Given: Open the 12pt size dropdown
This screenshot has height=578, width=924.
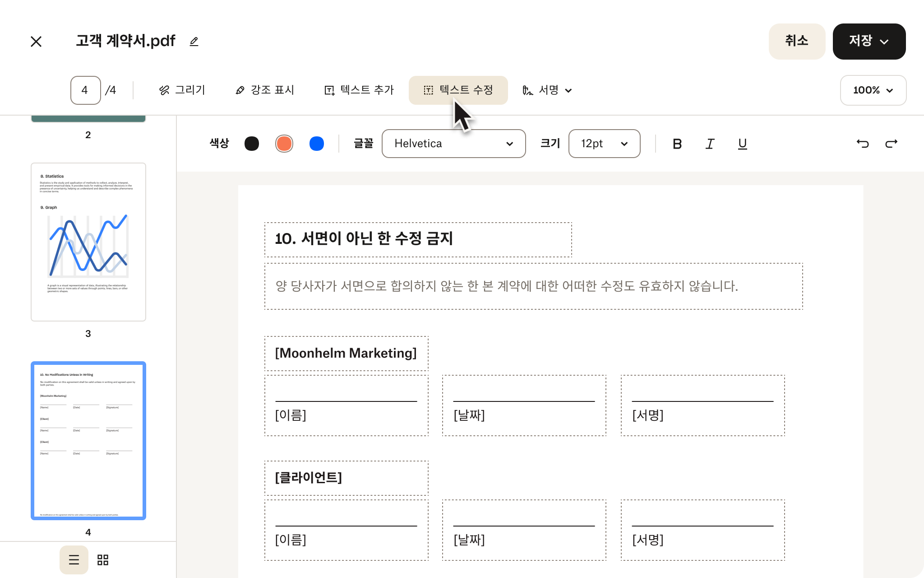Looking at the screenshot, I should tap(604, 144).
